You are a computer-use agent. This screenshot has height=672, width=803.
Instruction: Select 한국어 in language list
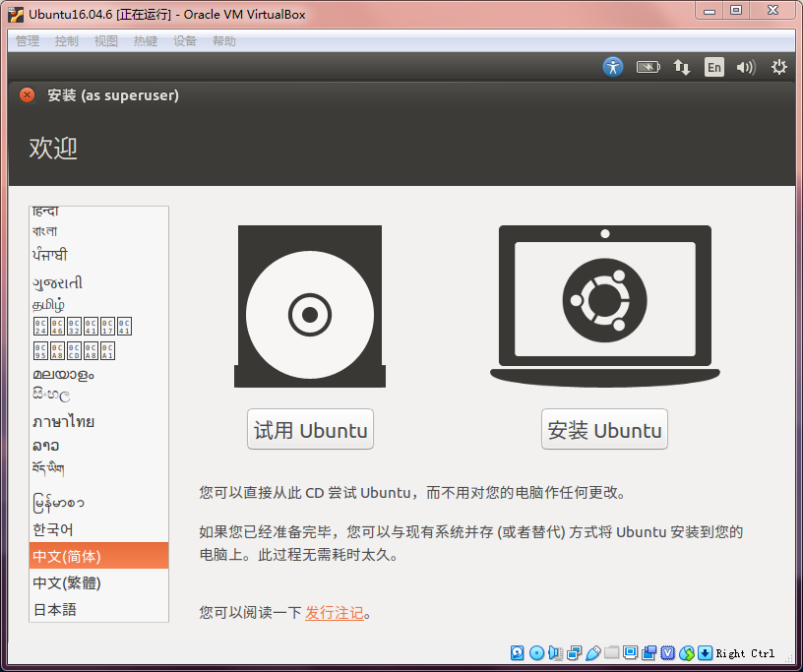[x=98, y=529]
